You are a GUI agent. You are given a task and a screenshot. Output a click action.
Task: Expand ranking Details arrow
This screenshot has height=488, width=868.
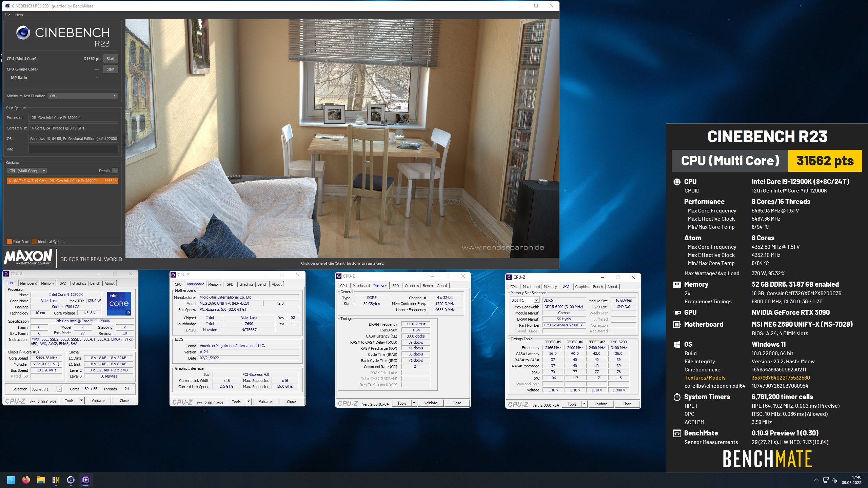(x=115, y=171)
